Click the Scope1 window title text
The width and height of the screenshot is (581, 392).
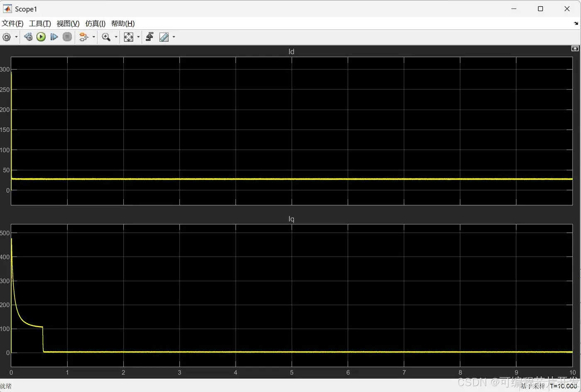click(x=26, y=9)
